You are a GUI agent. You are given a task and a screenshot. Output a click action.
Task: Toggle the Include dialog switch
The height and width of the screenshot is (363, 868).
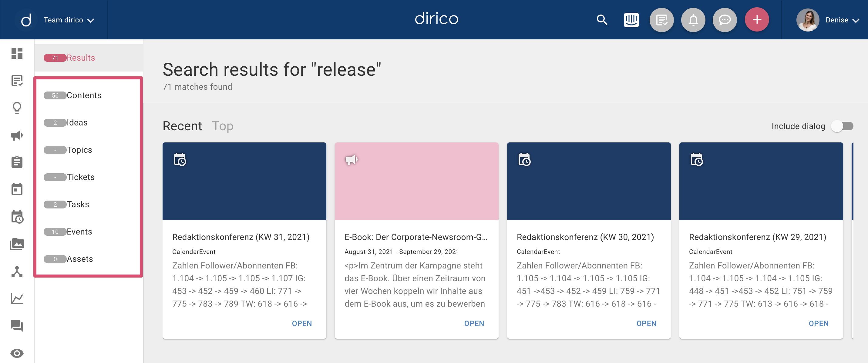point(842,126)
